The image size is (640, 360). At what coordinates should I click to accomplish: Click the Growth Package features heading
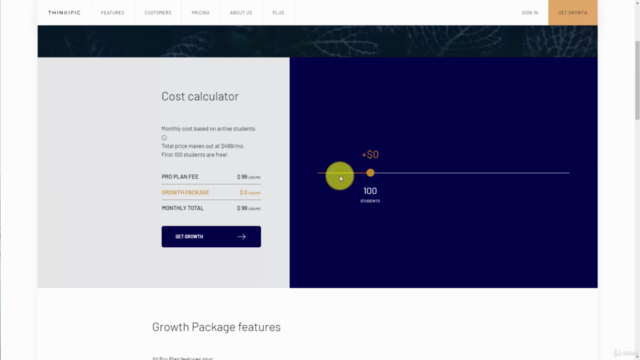(216, 327)
